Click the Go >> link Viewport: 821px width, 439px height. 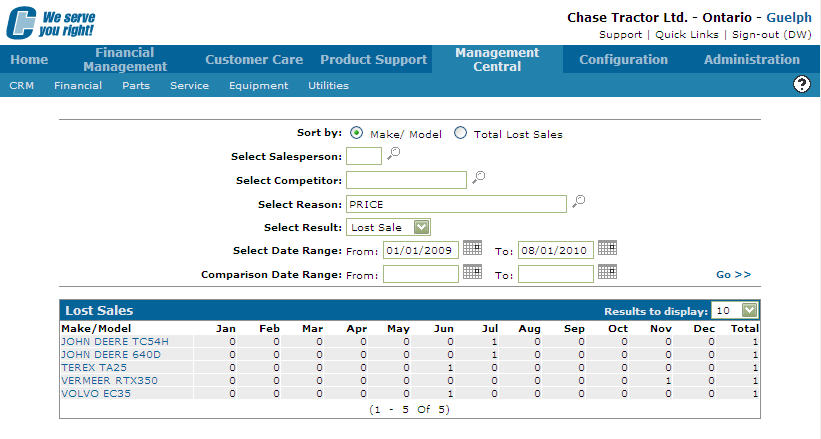coord(734,275)
